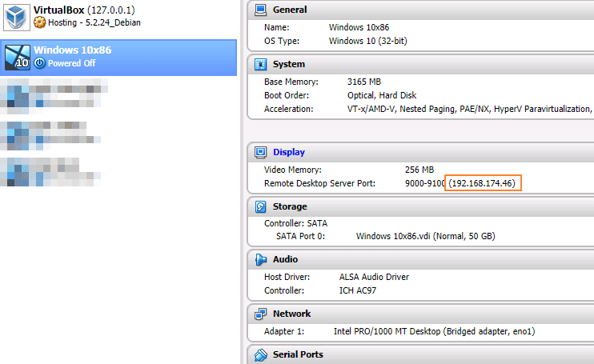Open the Network settings header
The image size is (594, 364).
[291, 314]
